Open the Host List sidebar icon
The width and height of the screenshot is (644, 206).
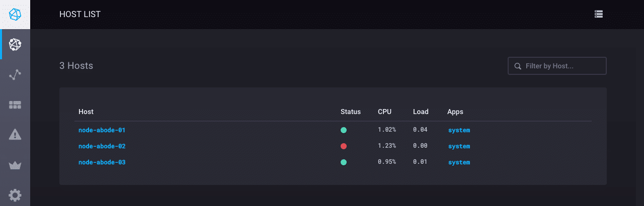15,45
